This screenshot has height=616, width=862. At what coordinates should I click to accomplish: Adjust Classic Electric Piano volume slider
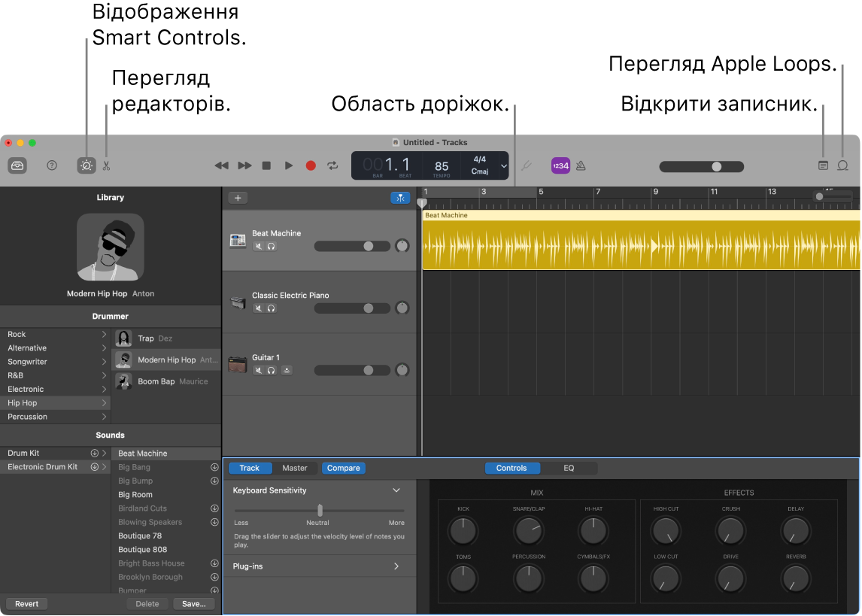tap(352, 308)
